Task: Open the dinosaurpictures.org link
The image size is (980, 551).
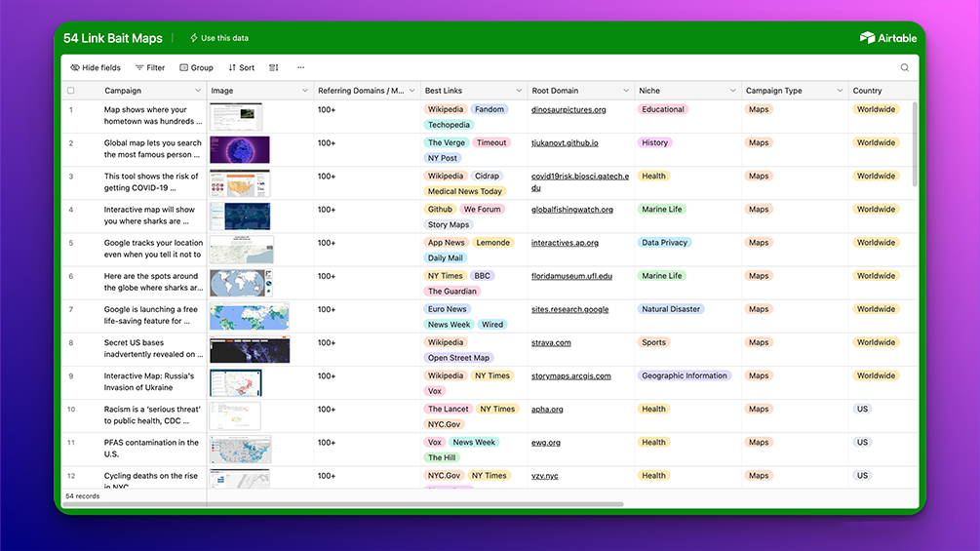Action: coord(568,109)
